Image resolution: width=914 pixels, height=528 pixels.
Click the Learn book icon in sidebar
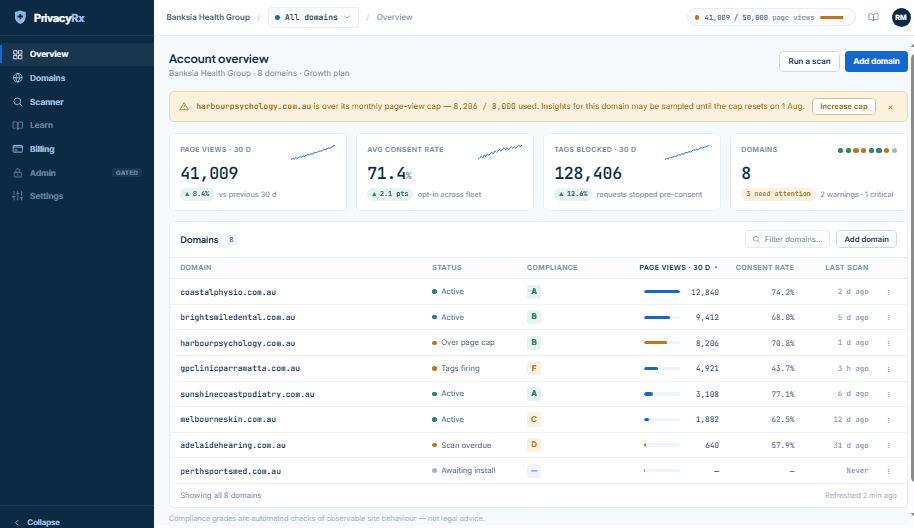tap(17, 125)
